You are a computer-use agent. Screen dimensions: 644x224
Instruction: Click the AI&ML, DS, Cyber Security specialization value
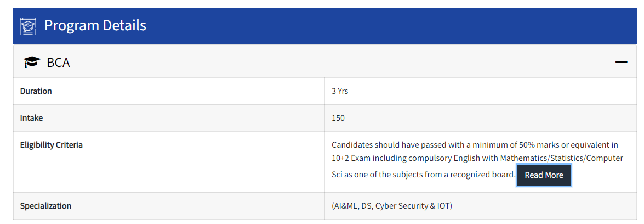391,206
